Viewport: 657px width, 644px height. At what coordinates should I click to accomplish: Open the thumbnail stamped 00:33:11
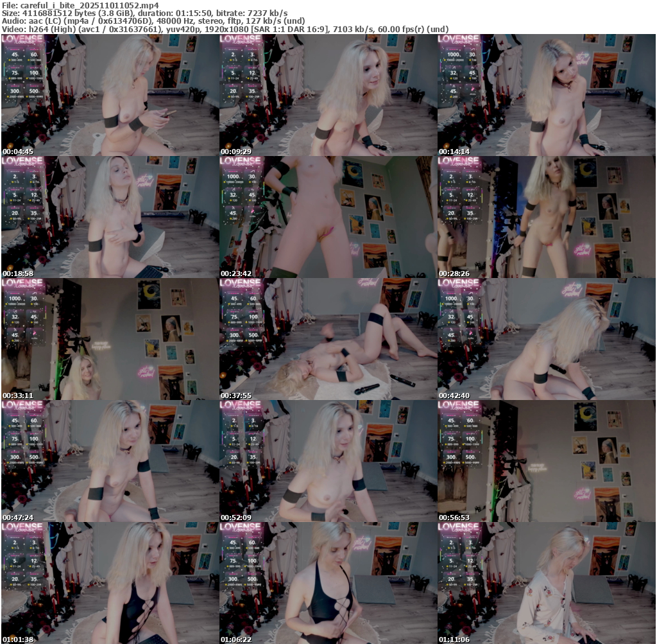click(x=110, y=339)
